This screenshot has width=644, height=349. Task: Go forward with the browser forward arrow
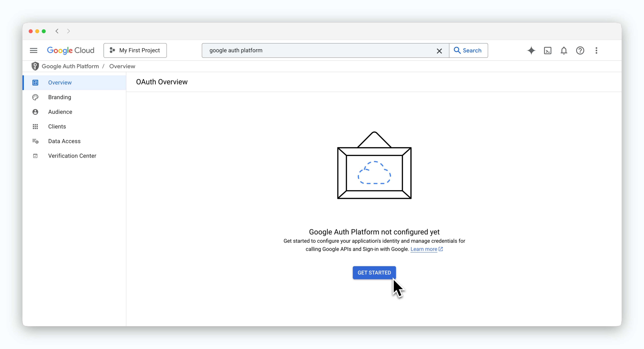point(68,31)
